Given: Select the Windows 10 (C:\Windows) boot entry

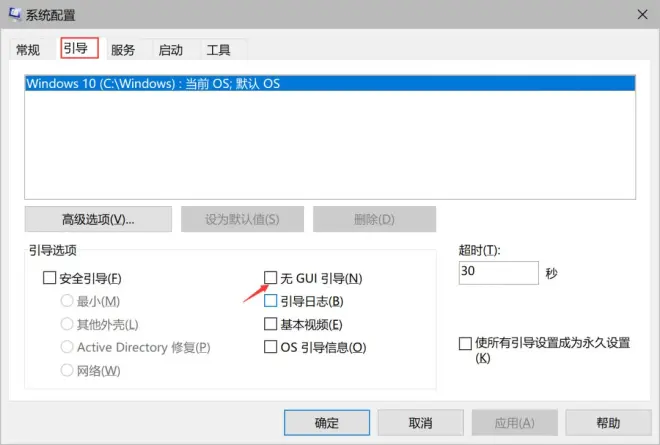Looking at the screenshot, I should 330,83.
